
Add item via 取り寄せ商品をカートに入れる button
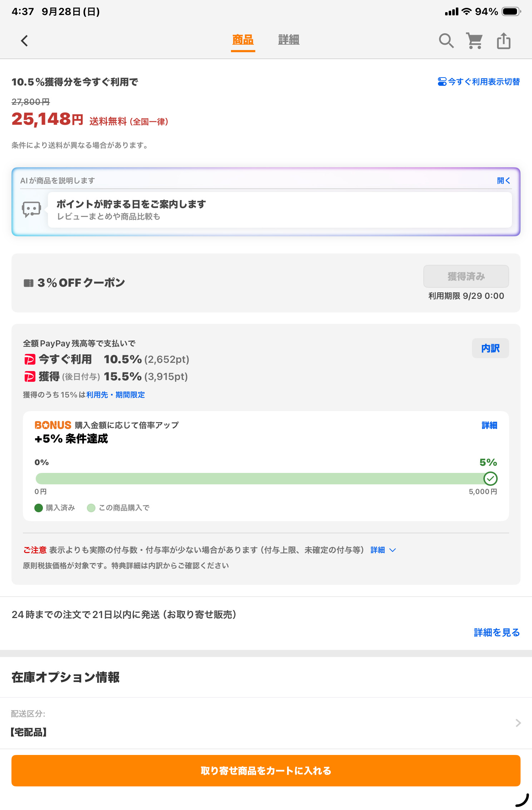click(x=266, y=770)
